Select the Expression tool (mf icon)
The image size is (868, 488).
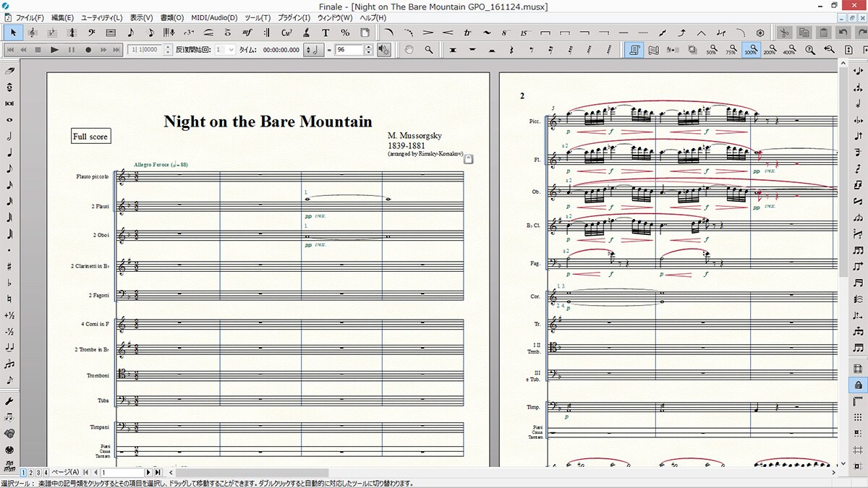(247, 33)
